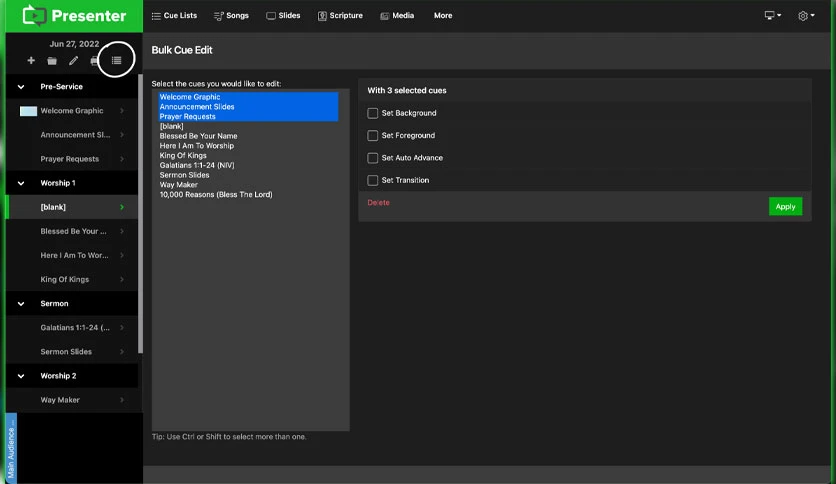Image resolution: width=836 pixels, height=484 pixels.
Task: Select 10,000 Reasons (Bless The Lord) in list
Action: point(248,195)
